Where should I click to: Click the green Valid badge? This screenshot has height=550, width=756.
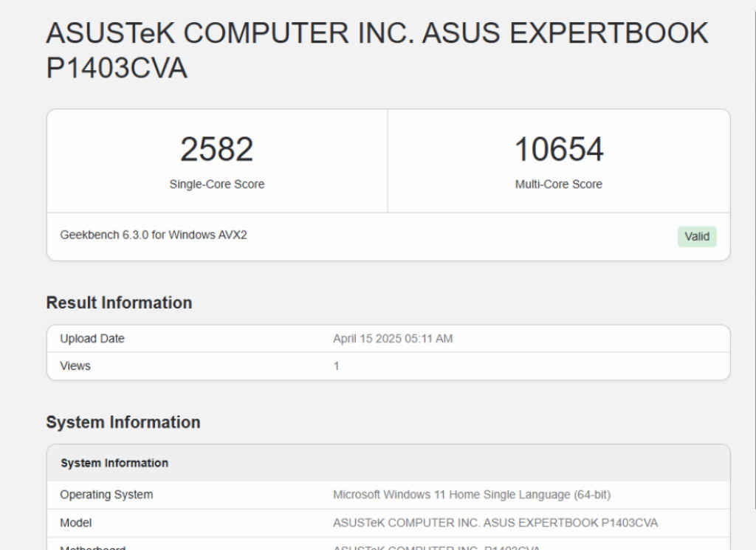(x=697, y=237)
